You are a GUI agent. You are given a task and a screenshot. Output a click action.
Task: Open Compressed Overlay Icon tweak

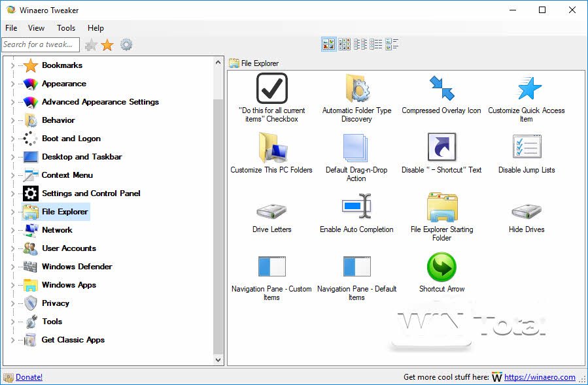[441, 95]
